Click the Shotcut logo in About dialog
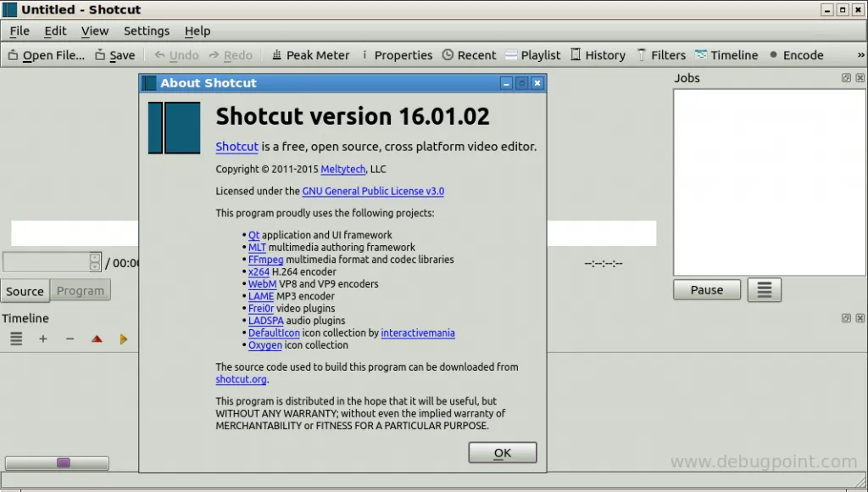 pos(175,127)
